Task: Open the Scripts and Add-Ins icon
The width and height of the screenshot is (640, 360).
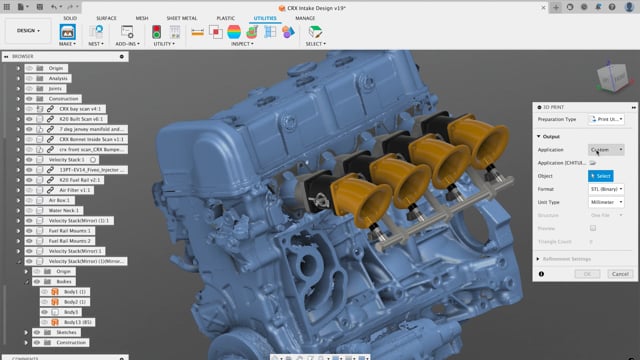Action: click(127, 32)
